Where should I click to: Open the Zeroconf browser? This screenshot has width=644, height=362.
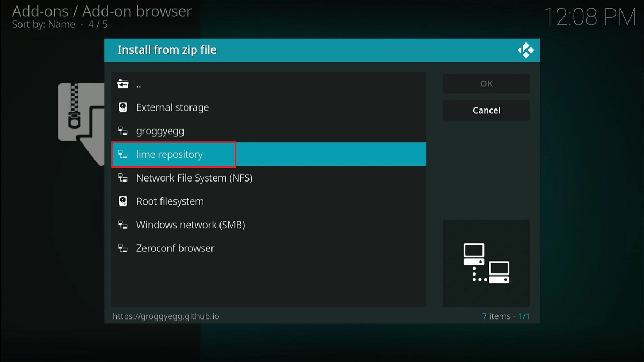coord(175,248)
